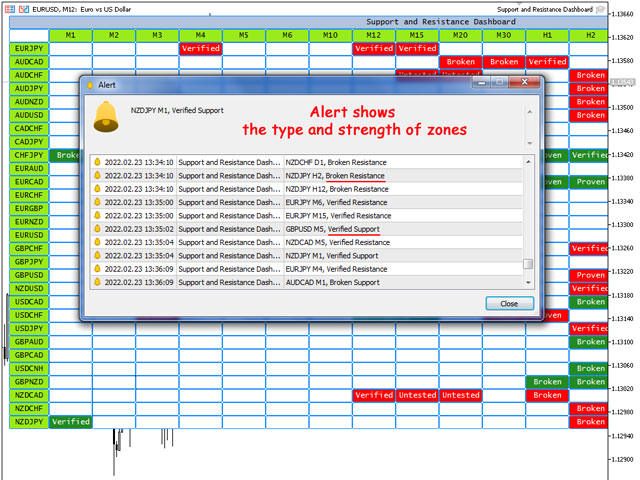640x480 pixels.
Task: Click the Verified cell for AUDCAD under H1
Action: (547, 62)
